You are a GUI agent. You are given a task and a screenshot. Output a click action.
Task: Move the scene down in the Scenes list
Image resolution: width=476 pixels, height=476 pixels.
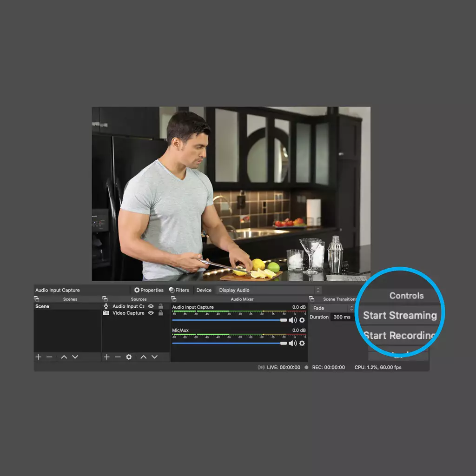[75, 357]
